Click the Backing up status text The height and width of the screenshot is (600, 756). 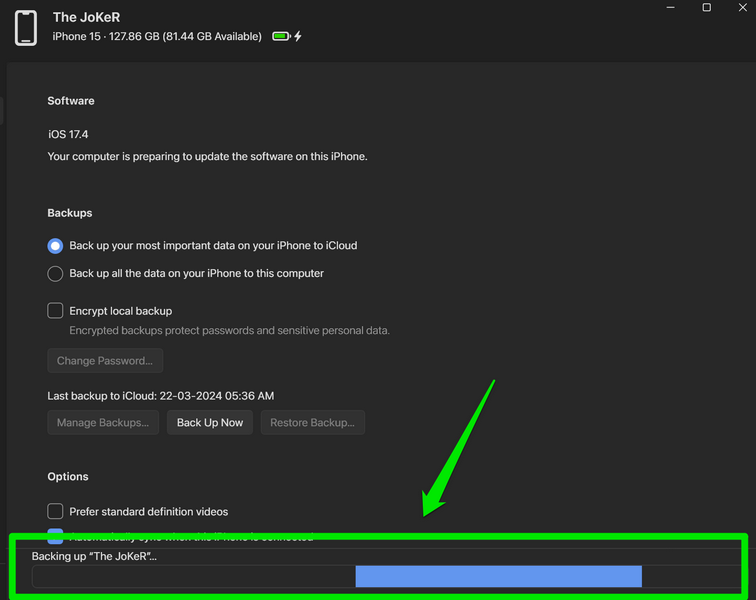tap(94, 556)
